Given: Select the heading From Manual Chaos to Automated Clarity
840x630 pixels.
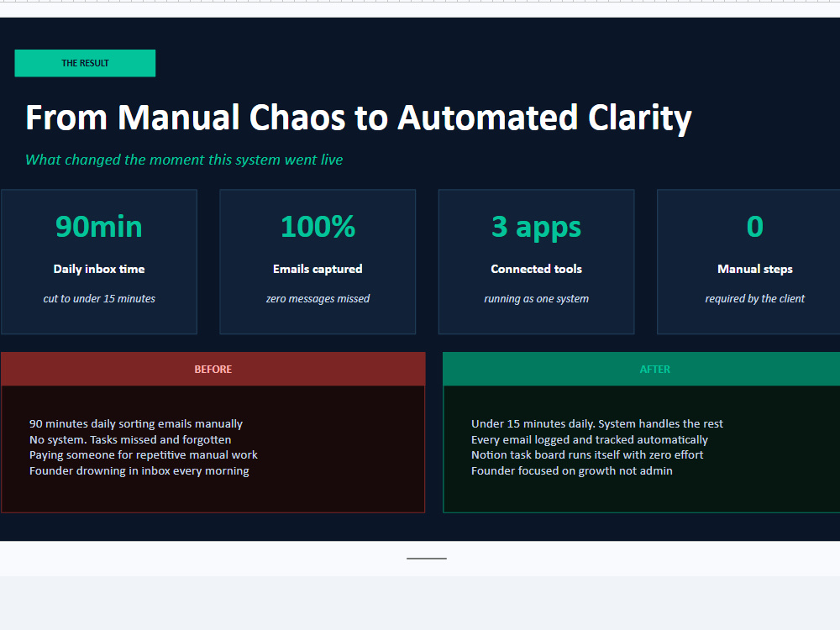Looking at the screenshot, I should (x=359, y=118).
